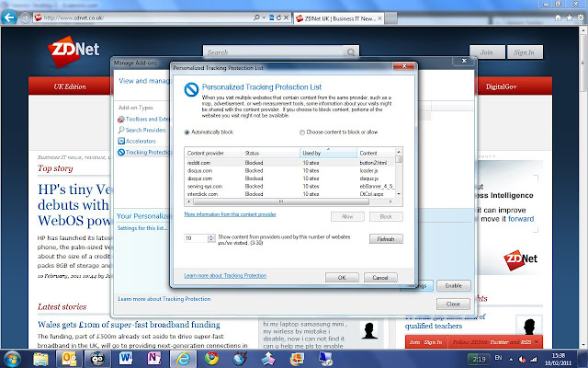Sort by Used by column header

[329, 153]
